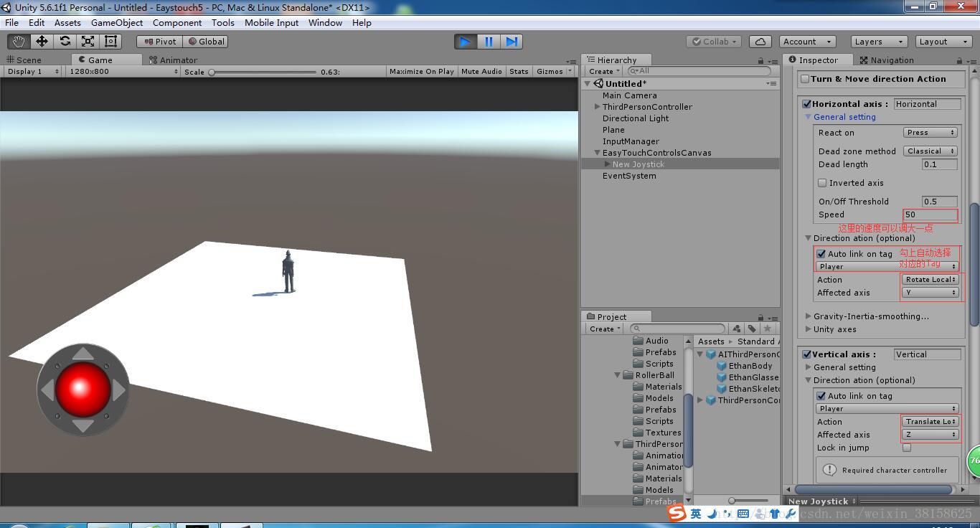This screenshot has height=528, width=980.
Task: Open Dead zone method Classical dropdown
Action: [x=930, y=151]
